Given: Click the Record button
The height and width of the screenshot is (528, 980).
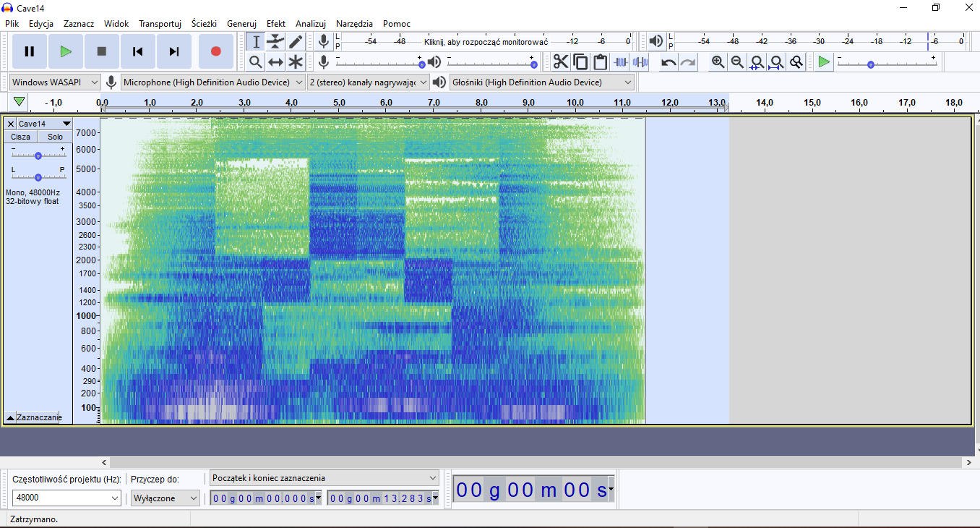Looking at the screenshot, I should (215, 51).
